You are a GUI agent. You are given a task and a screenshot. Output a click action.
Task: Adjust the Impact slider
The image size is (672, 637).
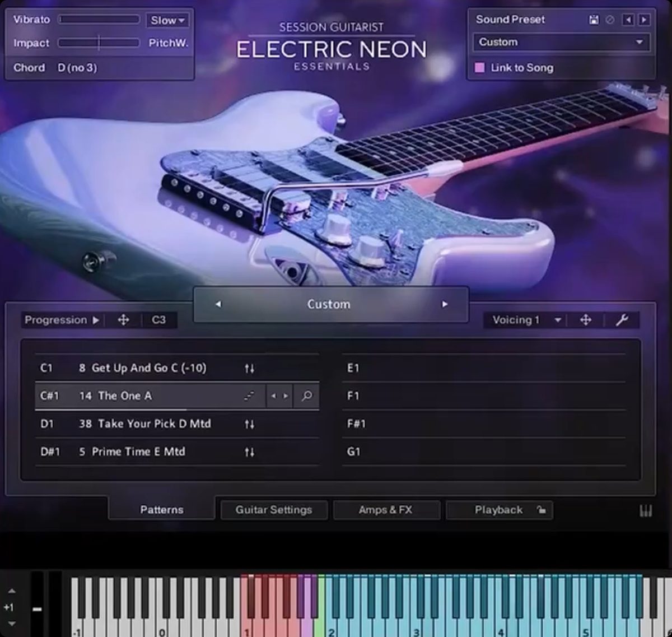(x=99, y=43)
